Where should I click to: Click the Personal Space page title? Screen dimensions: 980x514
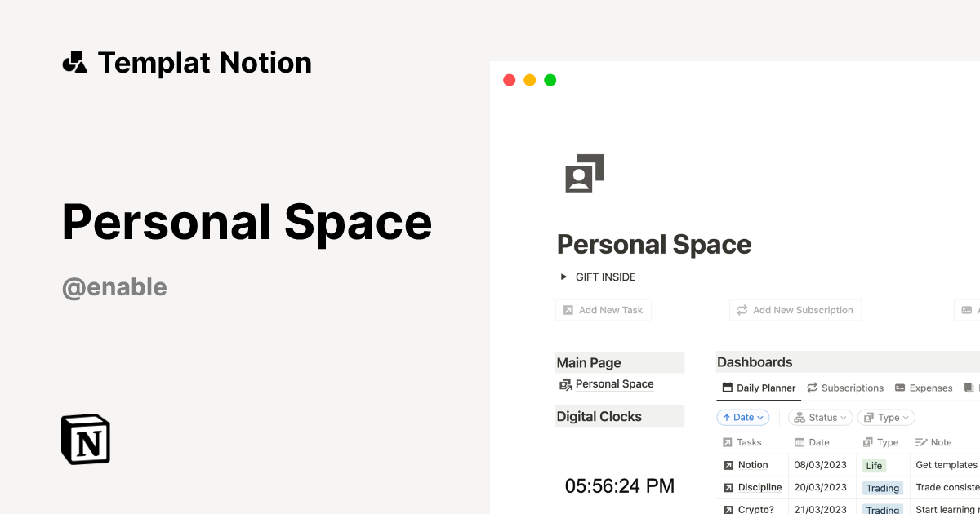click(x=654, y=245)
